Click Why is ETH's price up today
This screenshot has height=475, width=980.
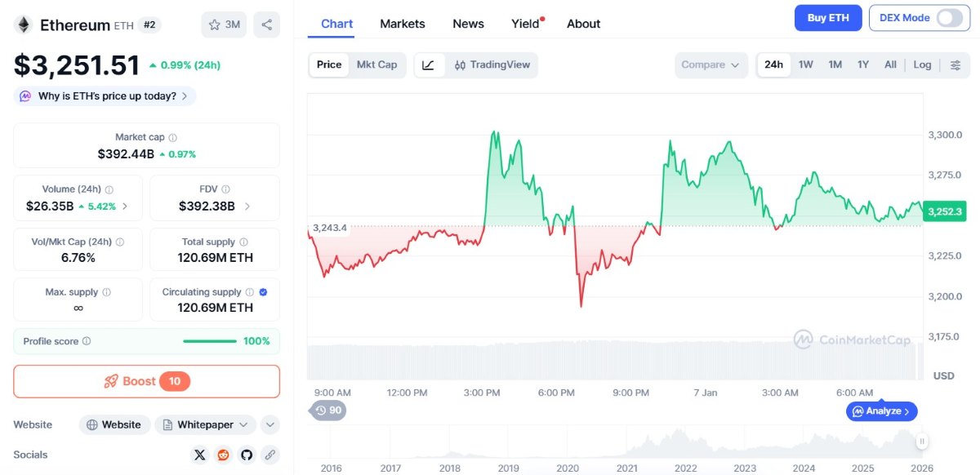[x=105, y=96]
